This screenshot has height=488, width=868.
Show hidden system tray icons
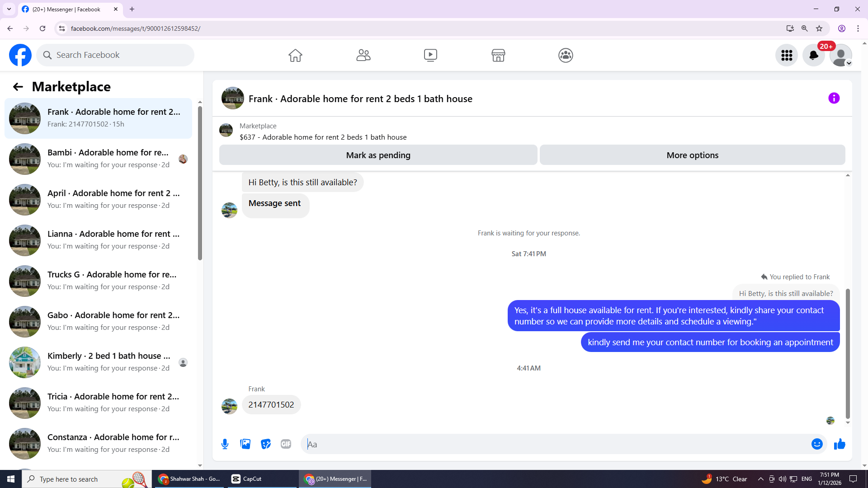pyautogui.click(x=760, y=479)
